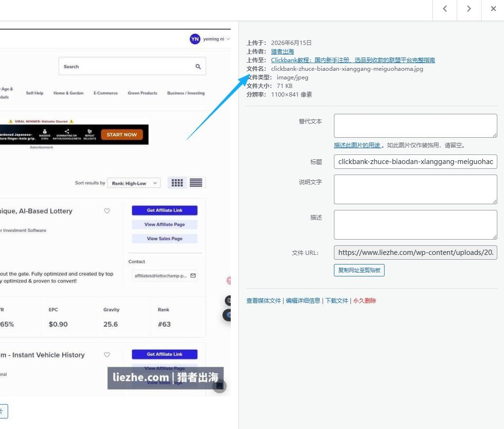Click 复制网址至剪贴板 button
The height and width of the screenshot is (429, 504).
click(x=359, y=270)
